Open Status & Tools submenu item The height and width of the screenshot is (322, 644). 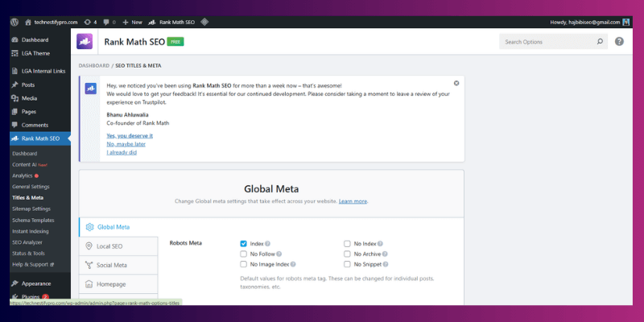point(28,254)
